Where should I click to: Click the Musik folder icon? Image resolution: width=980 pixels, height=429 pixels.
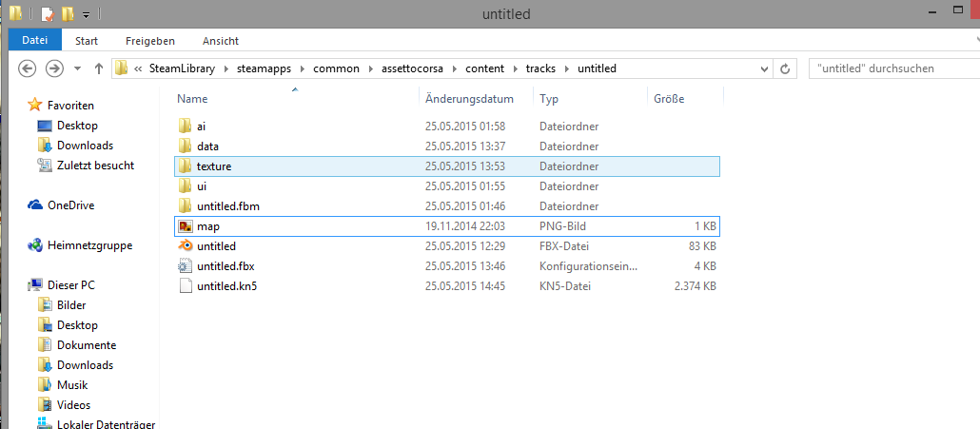point(45,384)
